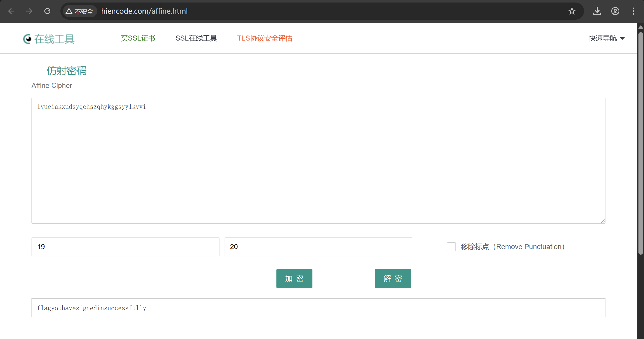This screenshot has width=644, height=339.
Task: Click the ciphertext input textarea
Action: pyautogui.click(x=318, y=161)
